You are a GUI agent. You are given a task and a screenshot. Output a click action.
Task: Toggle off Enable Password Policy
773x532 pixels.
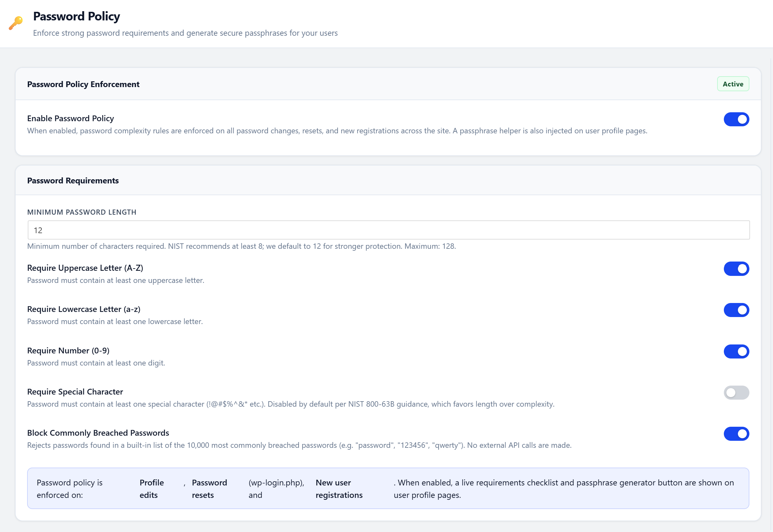(736, 119)
